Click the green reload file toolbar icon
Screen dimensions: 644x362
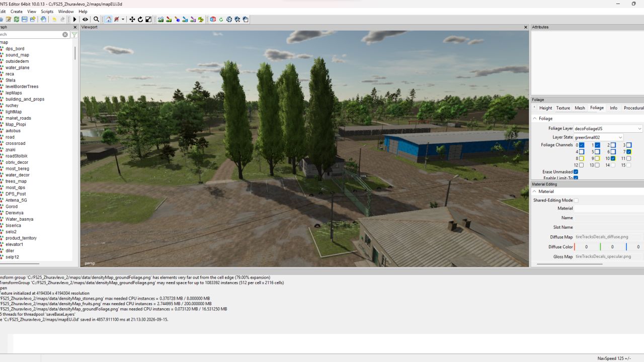(17, 20)
